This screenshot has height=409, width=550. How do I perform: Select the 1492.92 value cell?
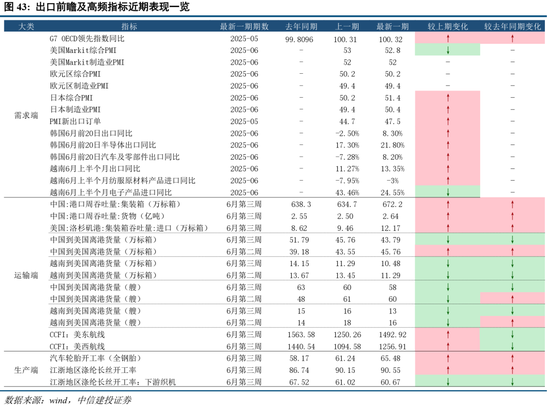393,335
